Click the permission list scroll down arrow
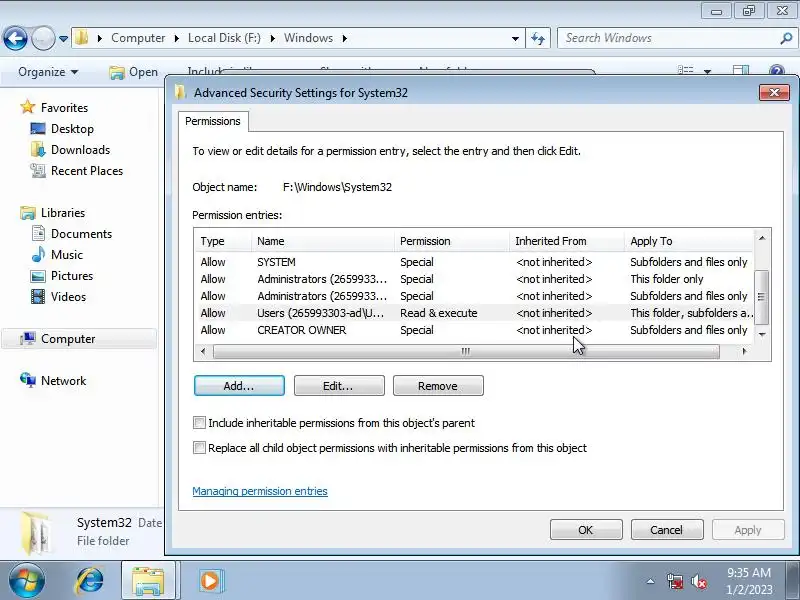 point(762,334)
